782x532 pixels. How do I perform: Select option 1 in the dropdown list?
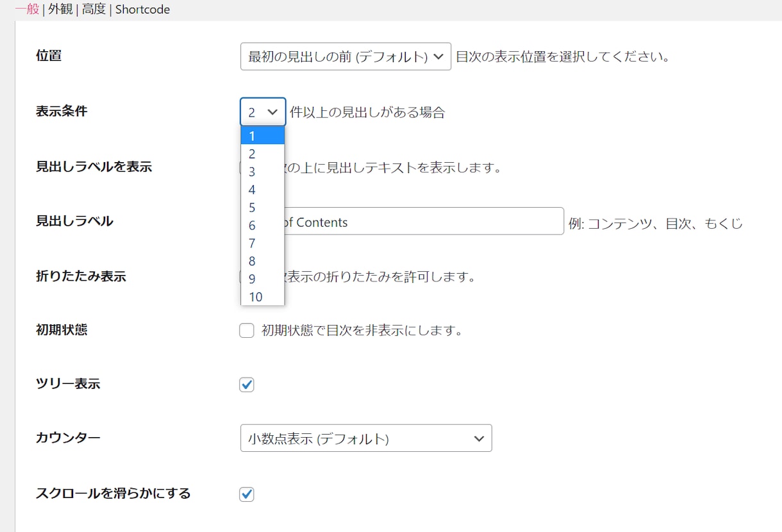click(x=263, y=136)
